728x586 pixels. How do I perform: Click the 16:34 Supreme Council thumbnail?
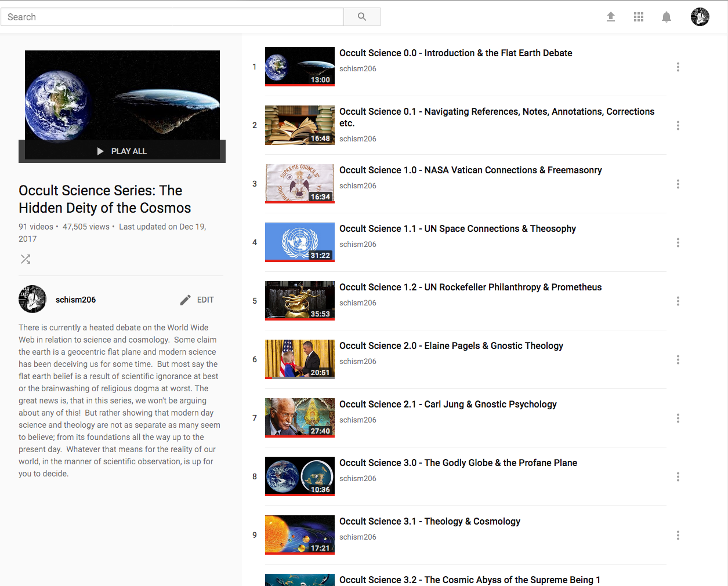tap(300, 184)
